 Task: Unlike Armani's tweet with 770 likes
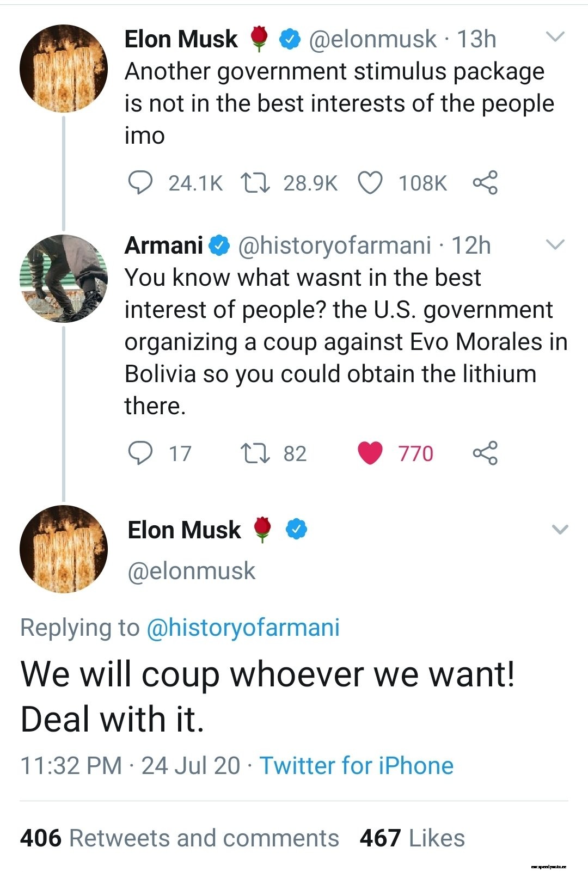tap(370, 453)
